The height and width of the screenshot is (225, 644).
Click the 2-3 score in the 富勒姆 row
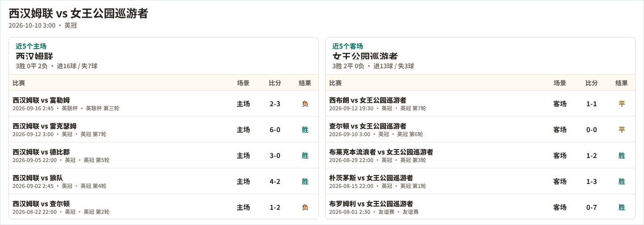click(275, 104)
